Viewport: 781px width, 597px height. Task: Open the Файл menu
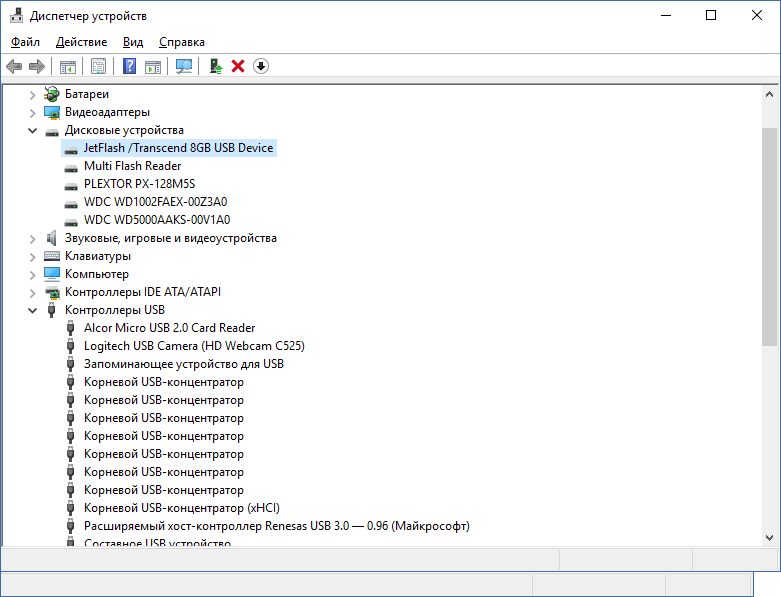(25, 42)
